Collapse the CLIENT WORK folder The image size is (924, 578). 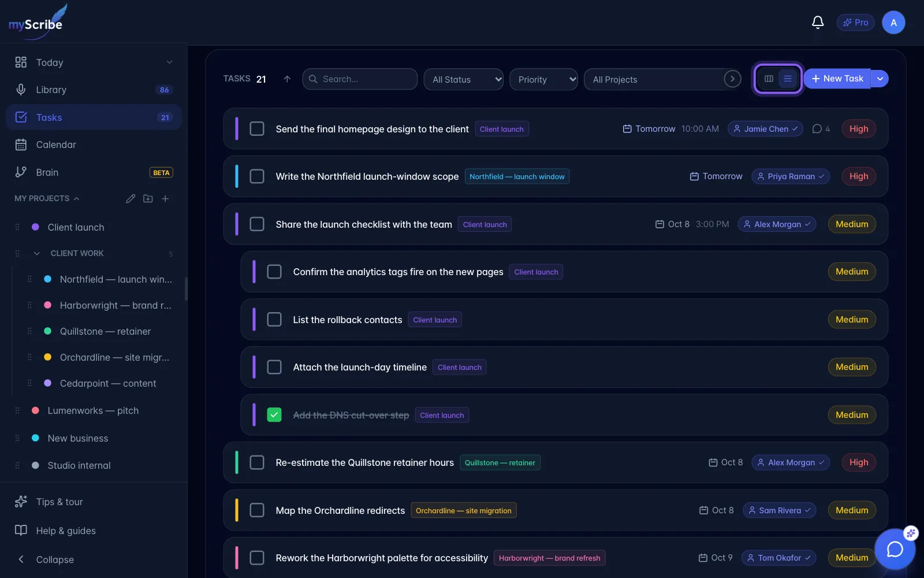pos(37,253)
